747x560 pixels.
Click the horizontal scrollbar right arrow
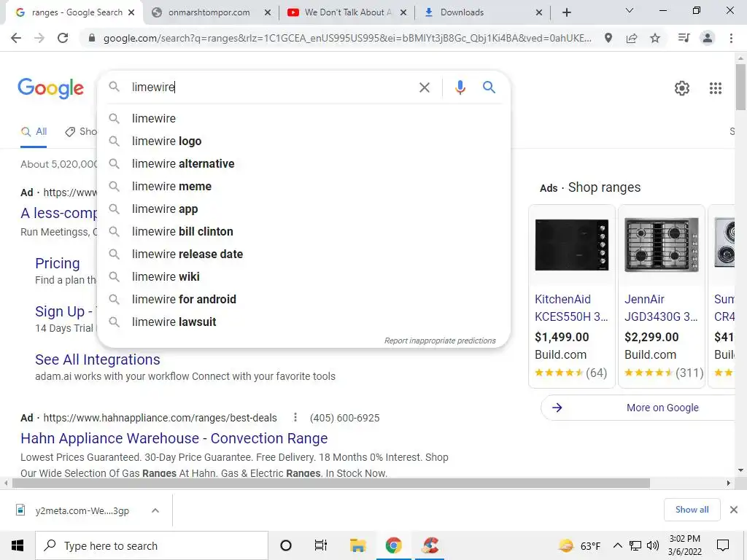pyautogui.click(x=729, y=483)
